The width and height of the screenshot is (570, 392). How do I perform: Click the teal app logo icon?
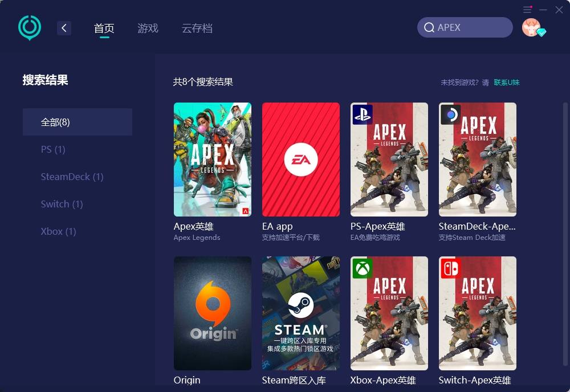point(30,27)
